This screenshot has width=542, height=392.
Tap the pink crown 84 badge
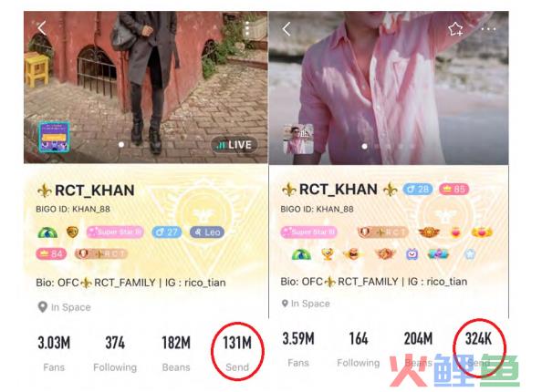click(51, 253)
